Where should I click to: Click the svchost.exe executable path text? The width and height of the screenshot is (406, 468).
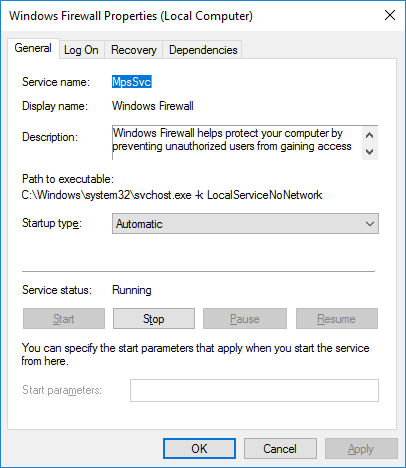pyautogui.click(x=172, y=195)
